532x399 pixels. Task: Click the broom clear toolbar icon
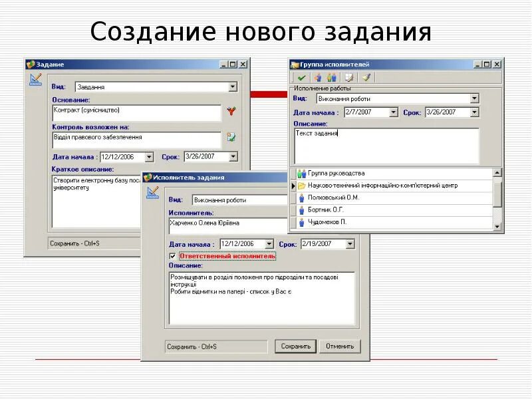[x=366, y=77]
